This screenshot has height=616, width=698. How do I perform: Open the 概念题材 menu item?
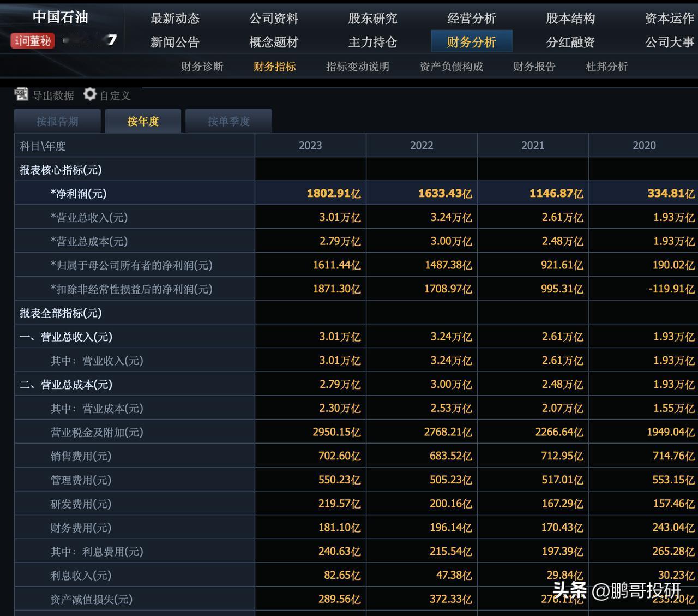[274, 42]
